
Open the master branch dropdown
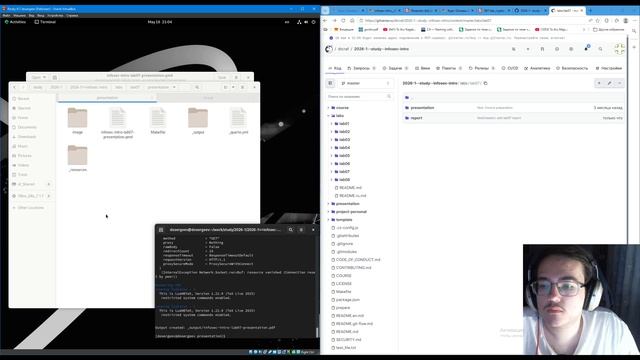(365, 83)
